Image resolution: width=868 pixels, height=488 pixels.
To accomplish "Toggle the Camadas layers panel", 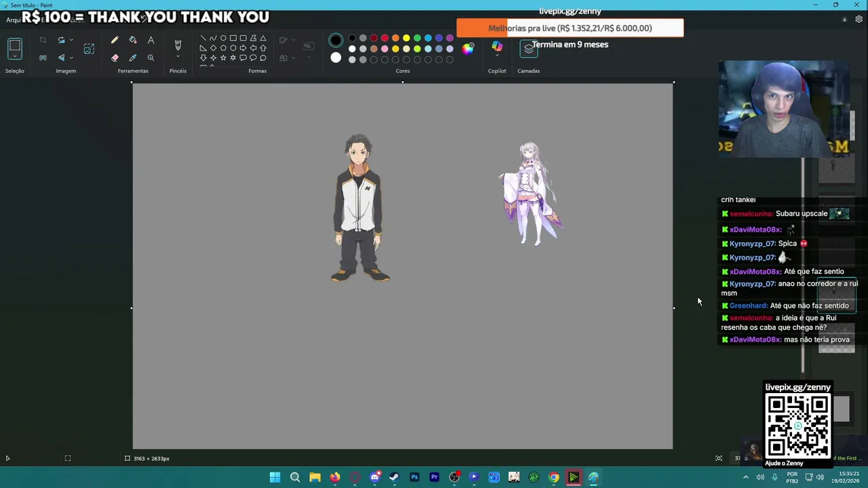I will click(528, 49).
